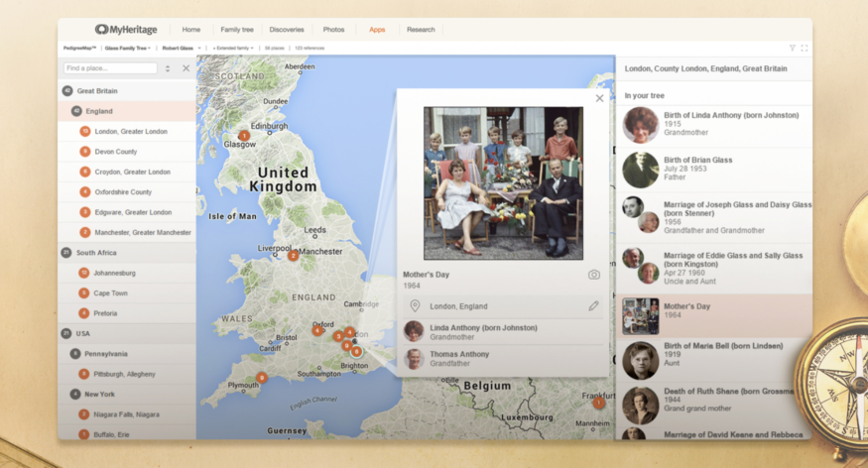This screenshot has width=868, height=468.
Task: Click the camera icon in the popup
Action: 594,275
